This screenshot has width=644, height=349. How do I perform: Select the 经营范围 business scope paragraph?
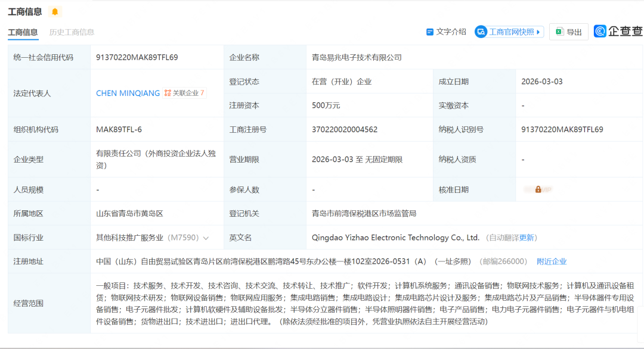click(365, 304)
